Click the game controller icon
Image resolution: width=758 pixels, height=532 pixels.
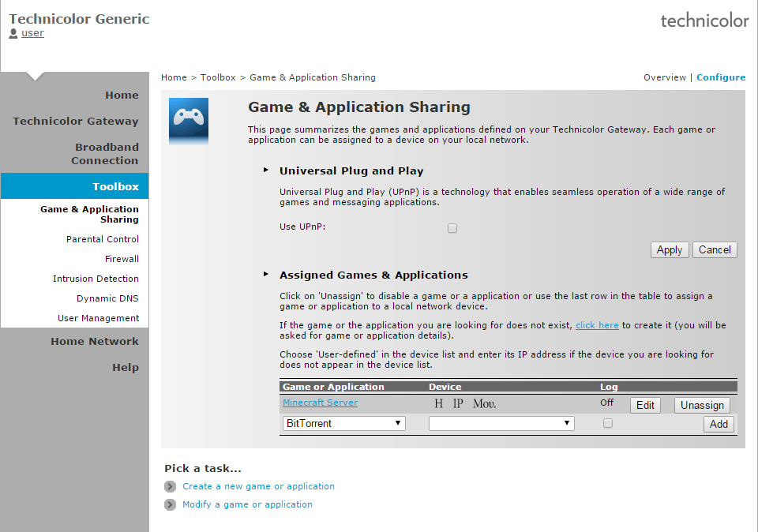189,121
